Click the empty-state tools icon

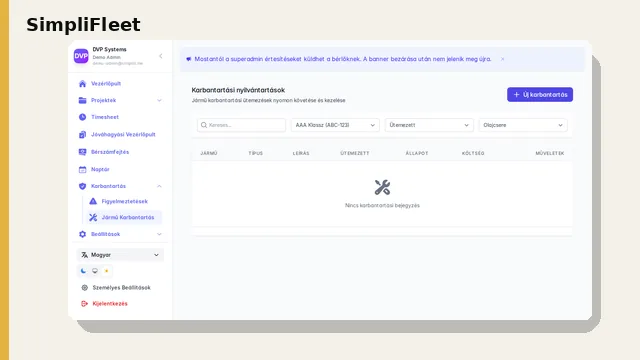[382, 187]
